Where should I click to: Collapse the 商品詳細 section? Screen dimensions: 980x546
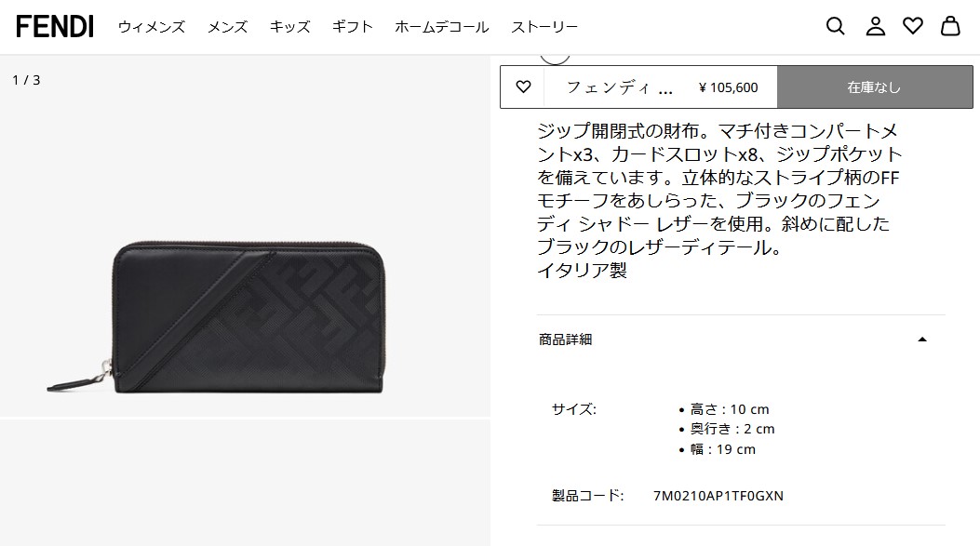[741, 340]
